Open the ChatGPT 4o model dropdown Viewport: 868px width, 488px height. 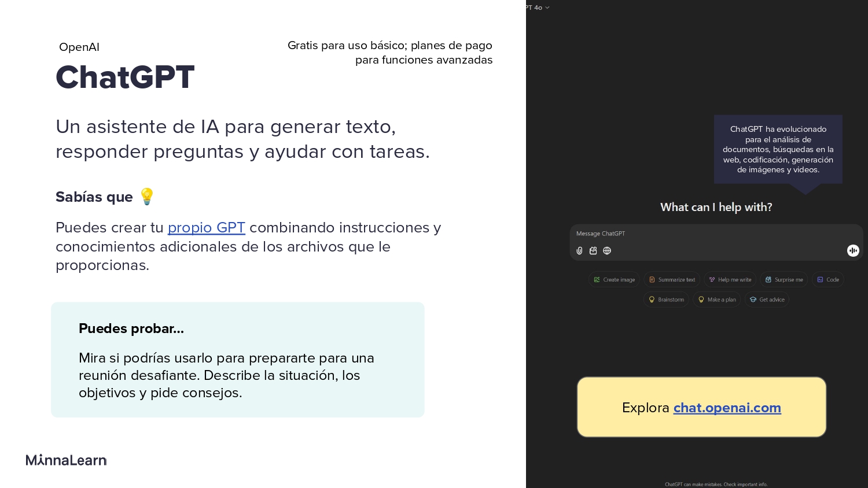point(538,8)
